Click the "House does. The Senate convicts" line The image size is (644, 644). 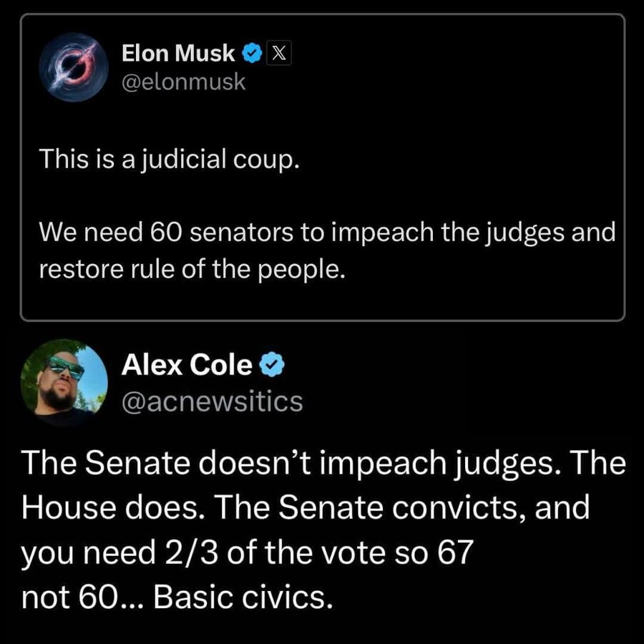click(x=306, y=508)
